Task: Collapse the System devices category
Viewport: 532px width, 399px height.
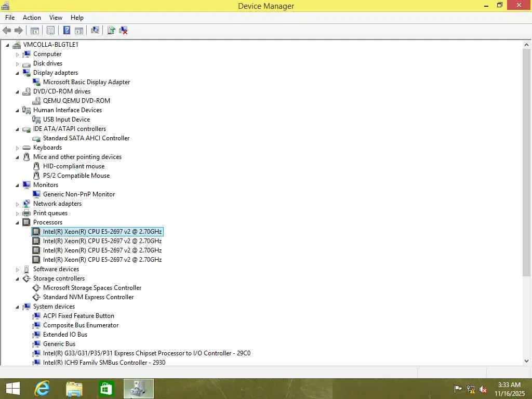Action: pyautogui.click(x=17, y=307)
